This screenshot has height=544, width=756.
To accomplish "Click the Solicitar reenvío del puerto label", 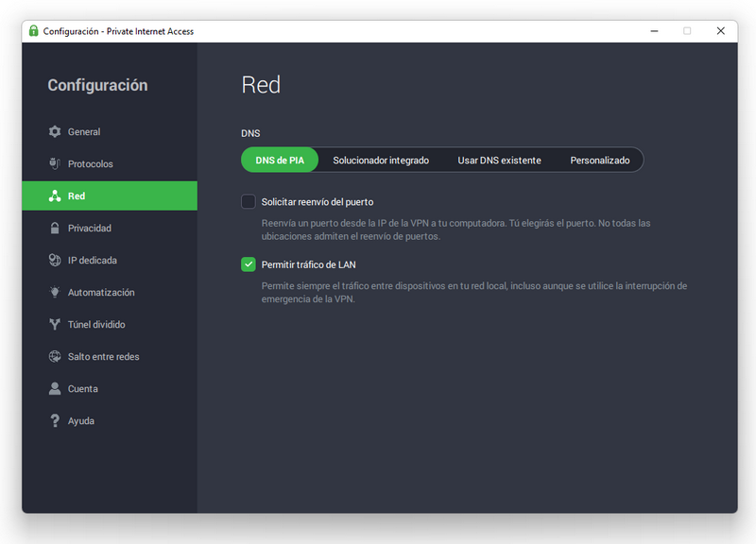I will (x=318, y=202).
